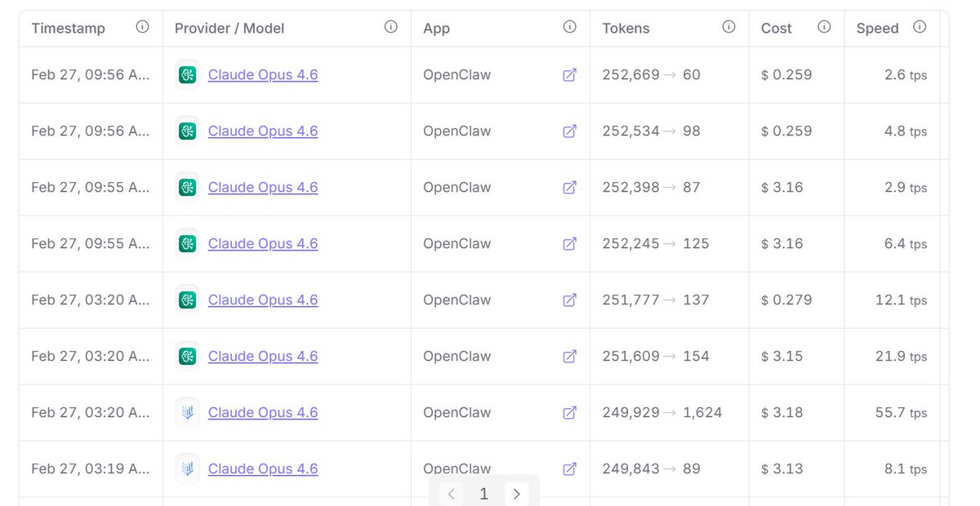
Task: Select current page number 1 in pagination
Action: pos(483,494)
